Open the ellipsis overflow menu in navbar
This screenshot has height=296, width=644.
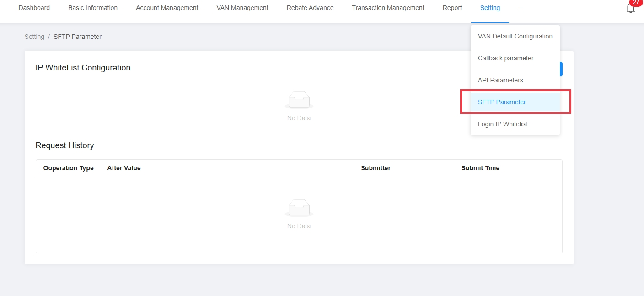(x=521, y=8)
